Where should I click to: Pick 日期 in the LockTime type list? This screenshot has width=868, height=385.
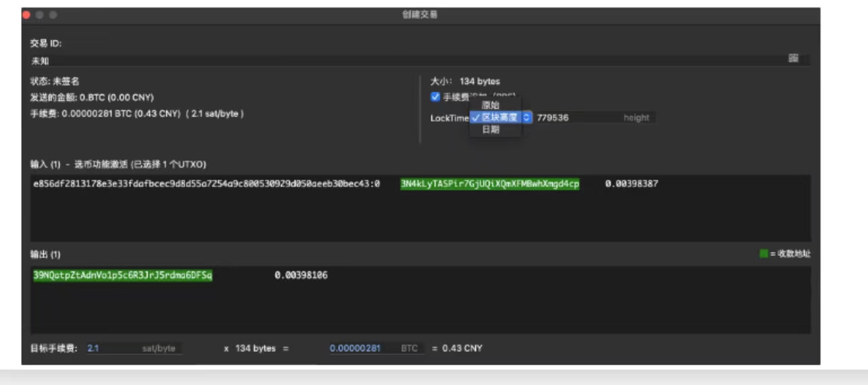click(491, 130)
